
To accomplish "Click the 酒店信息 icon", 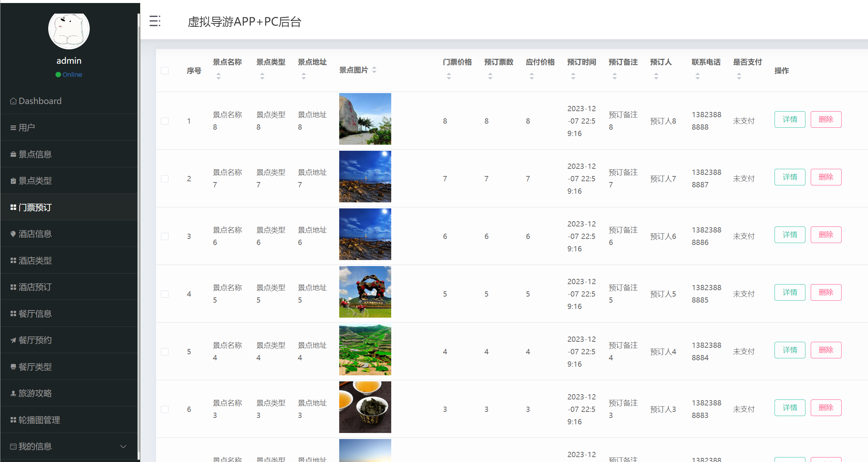I will coord(13,234).
